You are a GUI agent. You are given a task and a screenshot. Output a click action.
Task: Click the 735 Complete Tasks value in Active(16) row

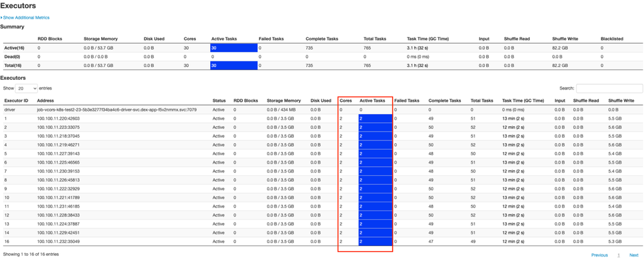tap(309, 48)
